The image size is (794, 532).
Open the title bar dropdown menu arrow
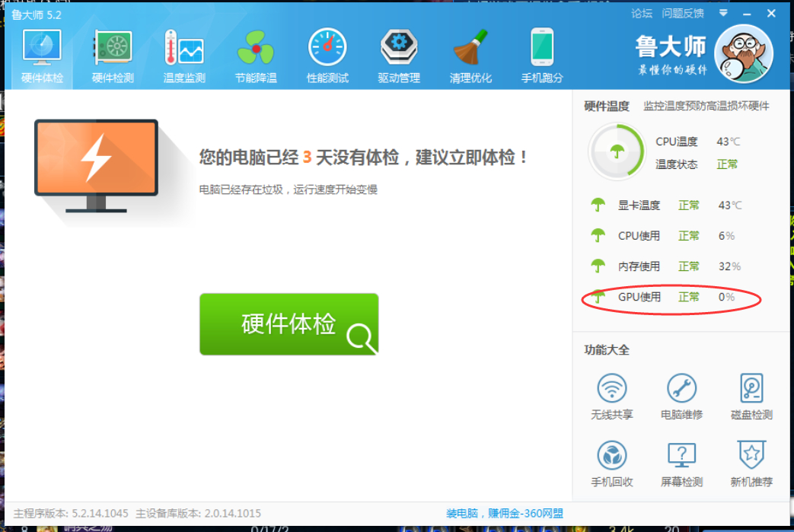pyautogui.click(x=723, y=13)
